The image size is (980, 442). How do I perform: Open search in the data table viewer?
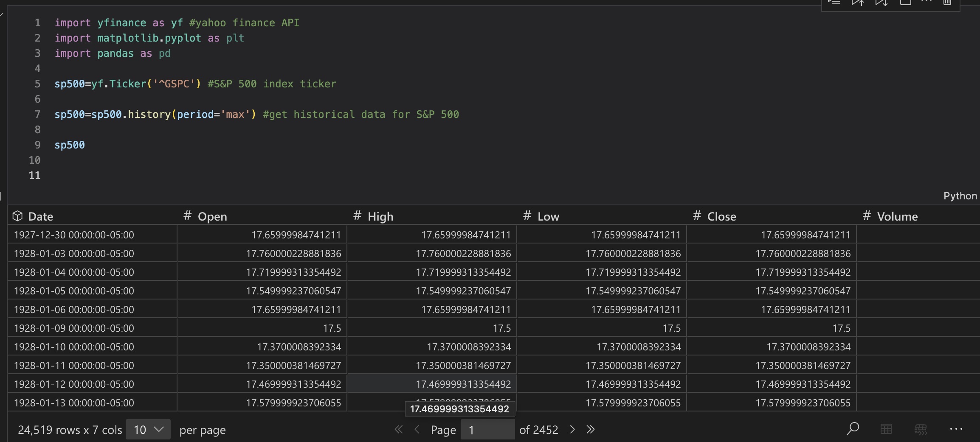click(852, 429)
